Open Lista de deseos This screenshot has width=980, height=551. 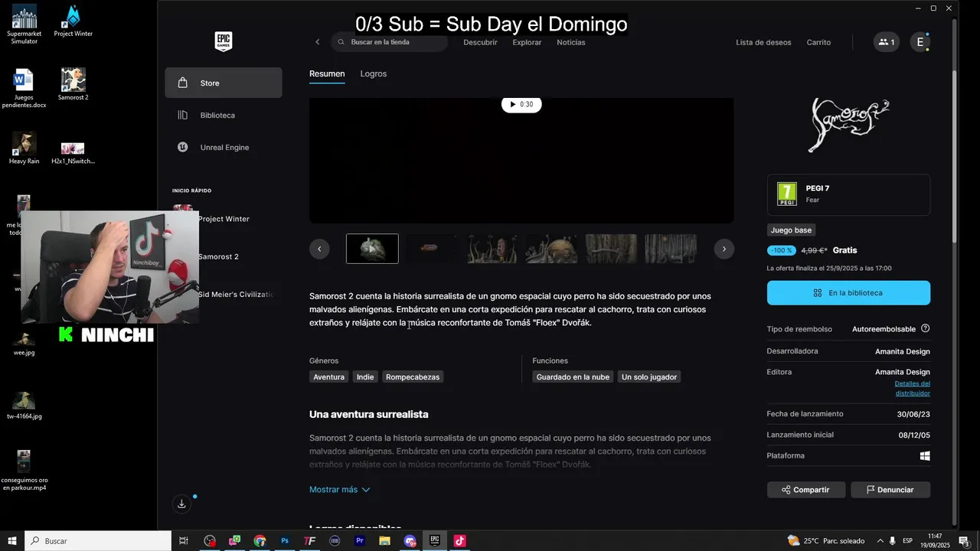tap(763, 42)
